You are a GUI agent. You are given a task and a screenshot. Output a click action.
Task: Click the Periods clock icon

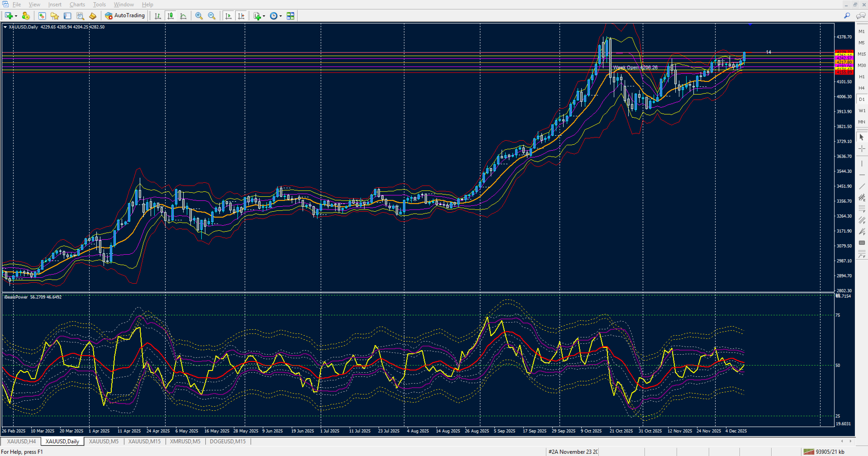pyautogui.click(x=273, y=16)
